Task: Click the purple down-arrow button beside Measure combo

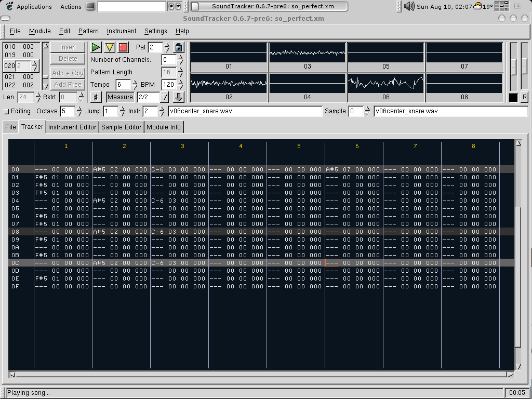Action: (179, 97)
